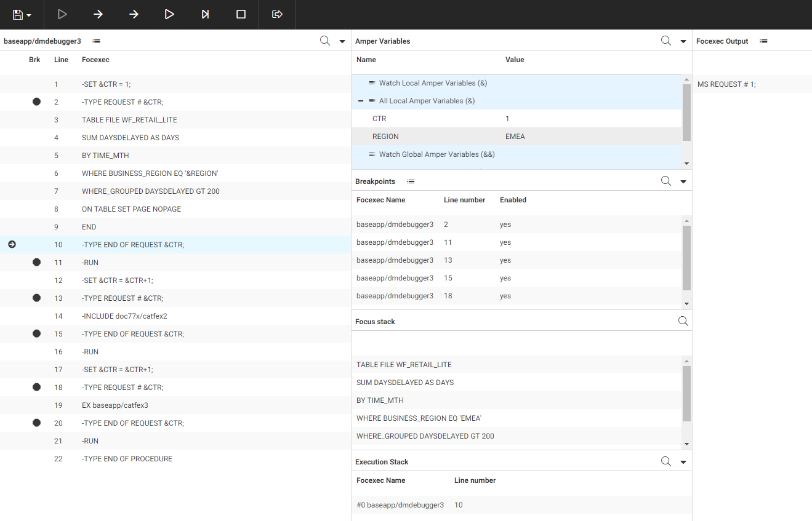Click down scroll arrow in Breakpoints list

[x=687, y=304]
